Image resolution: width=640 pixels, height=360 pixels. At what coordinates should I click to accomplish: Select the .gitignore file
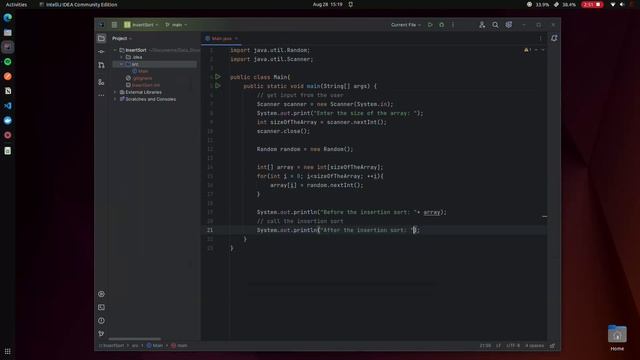139,78
